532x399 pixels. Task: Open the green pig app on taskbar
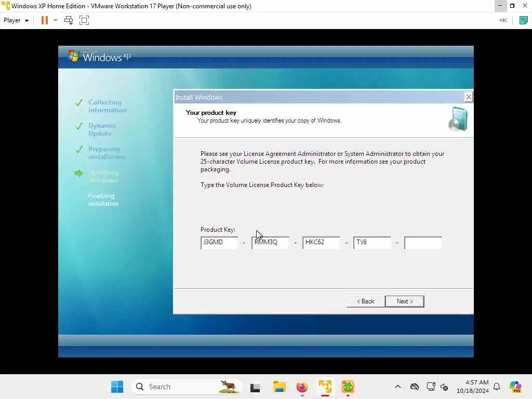[x=348, y=387]
